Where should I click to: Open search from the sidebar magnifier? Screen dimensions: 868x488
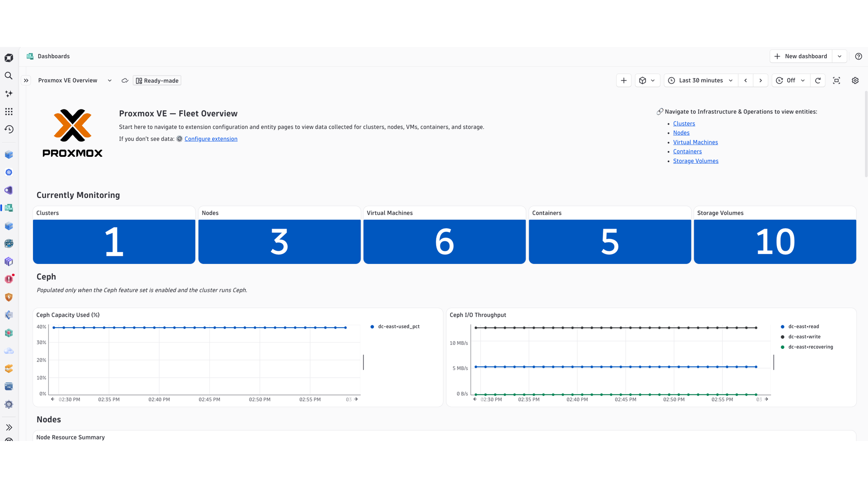coord(9,76)
